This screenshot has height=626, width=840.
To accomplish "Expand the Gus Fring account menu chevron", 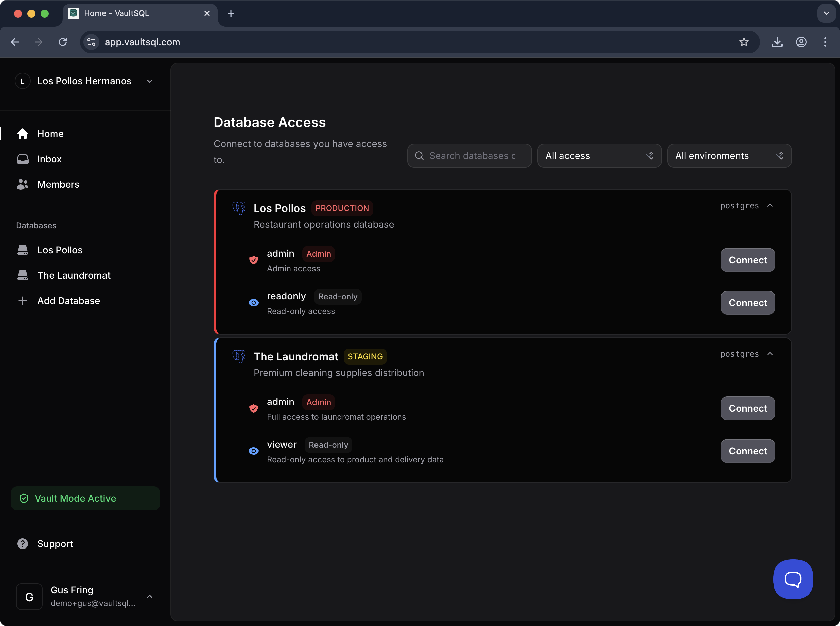I will point(150,597).
